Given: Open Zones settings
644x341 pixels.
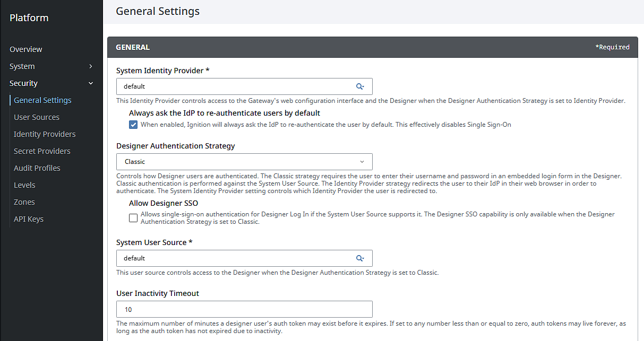Looking at the screenshot, I should coord(24,202).
